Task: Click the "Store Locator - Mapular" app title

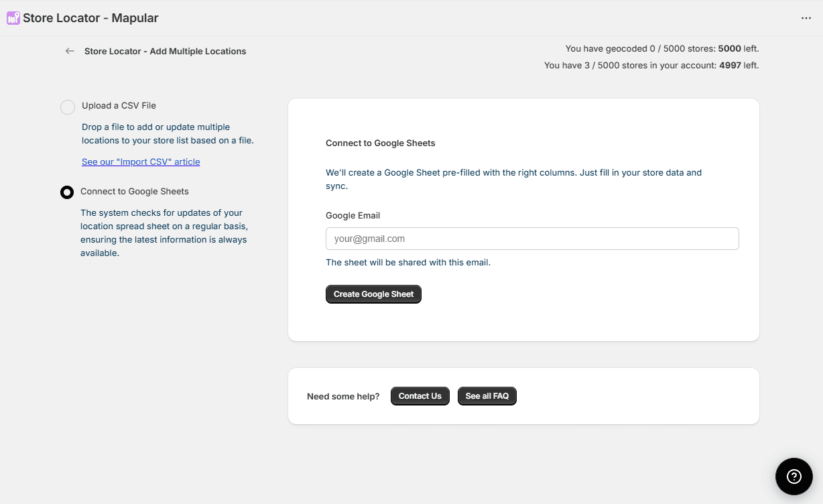Action: (x=90, y=18)
